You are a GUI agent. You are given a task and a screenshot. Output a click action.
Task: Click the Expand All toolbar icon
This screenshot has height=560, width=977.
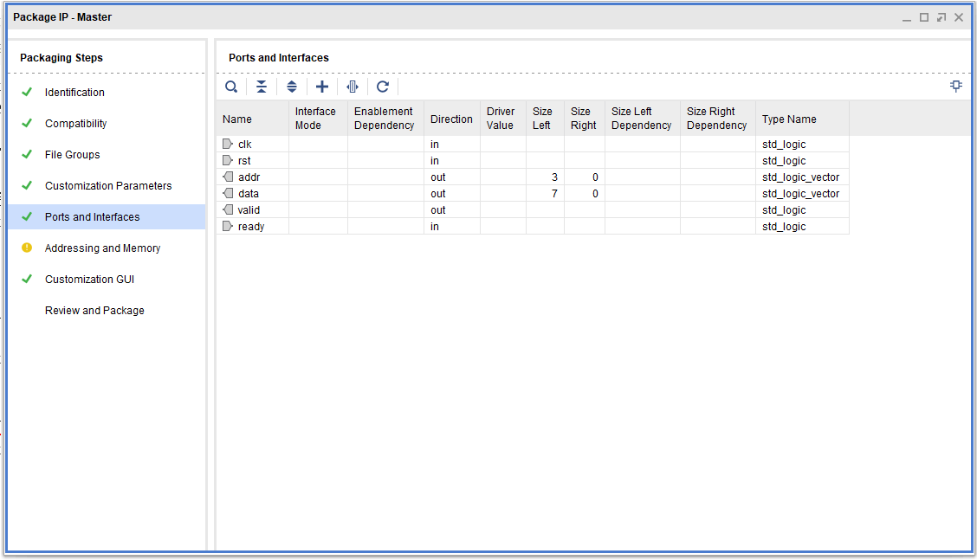click(292, 87)
